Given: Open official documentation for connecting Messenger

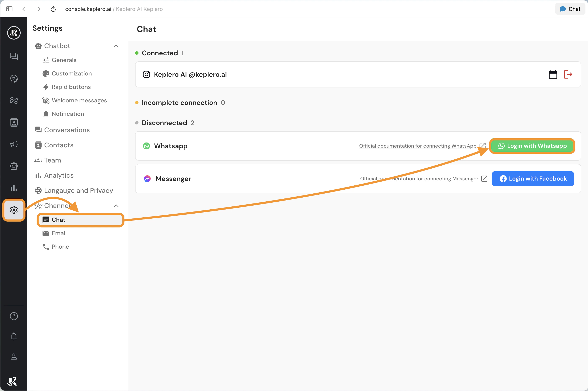Looking at the screenshot, I should pos(419,178).
